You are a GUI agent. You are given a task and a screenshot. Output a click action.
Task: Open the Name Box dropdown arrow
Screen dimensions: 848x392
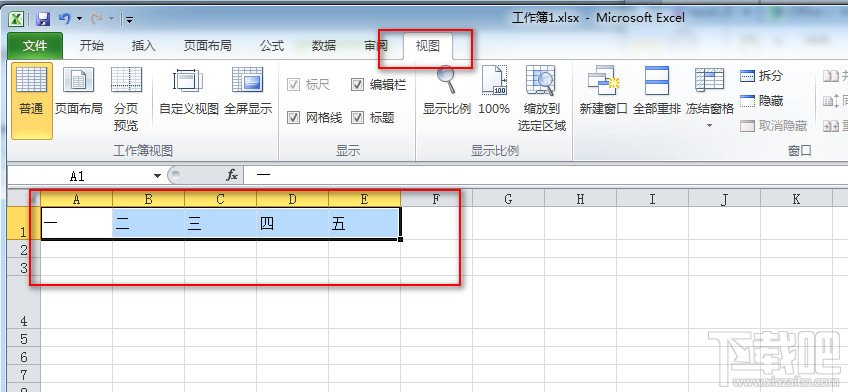(x=157, y=176)
